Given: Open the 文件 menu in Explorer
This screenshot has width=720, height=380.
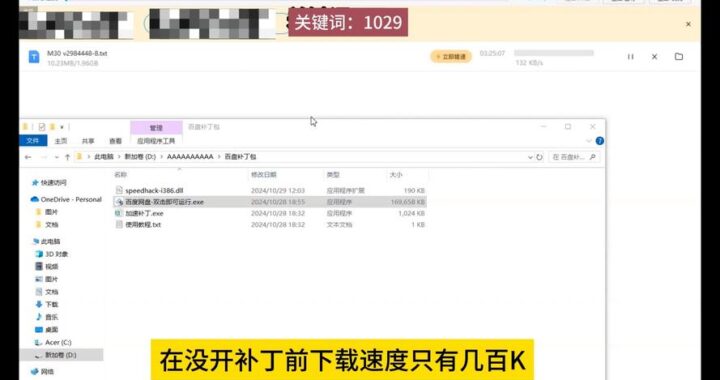Looking at the screenshot, I should coord(33,141).
